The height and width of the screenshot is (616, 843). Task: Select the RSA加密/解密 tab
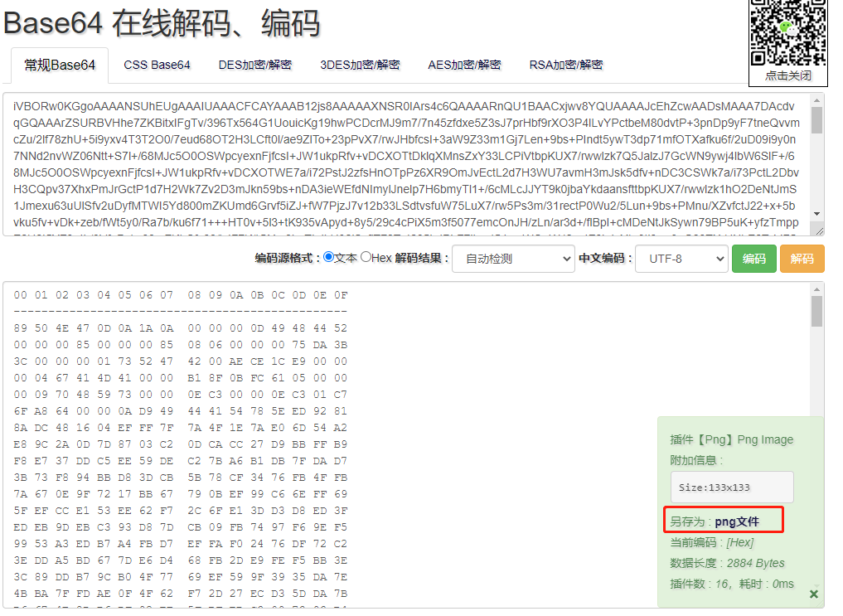pyautogui.click(x=565, y=65)
